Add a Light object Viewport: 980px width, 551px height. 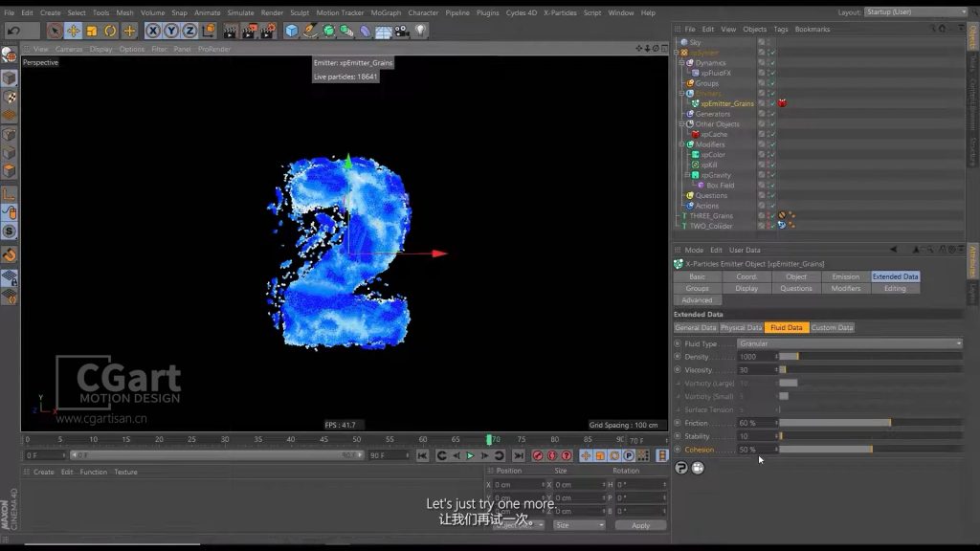click(420, 30)
